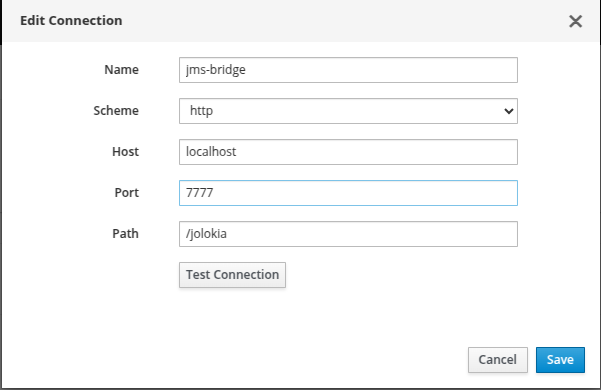601x390 pixels.
Task: Click the Path label
Action: pos(125,234)
